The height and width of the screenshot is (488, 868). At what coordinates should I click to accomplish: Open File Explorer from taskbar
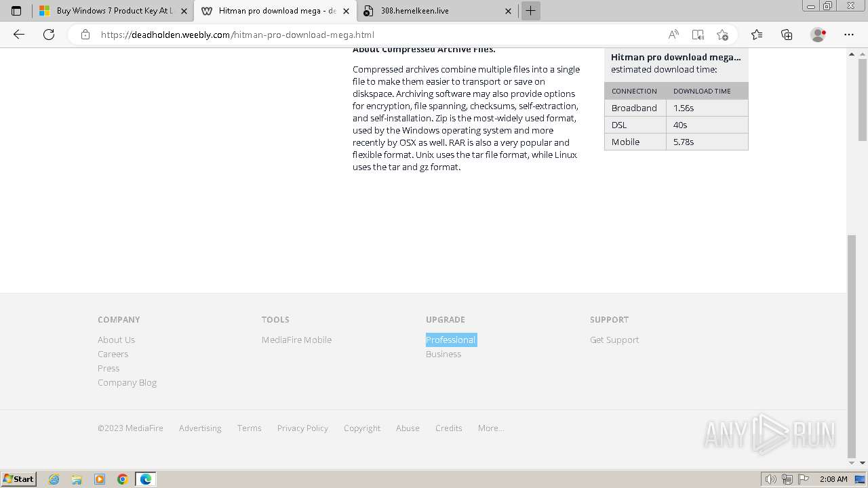point(77,479)
